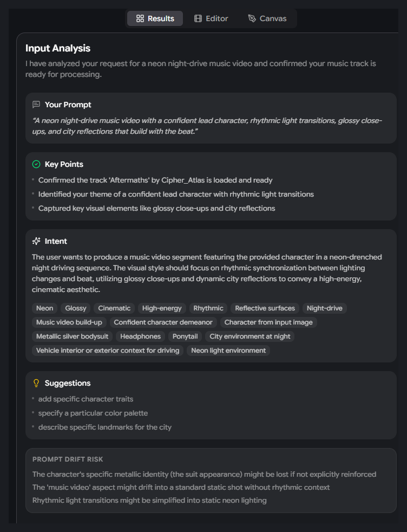Select the Metallic silver bodysuit tag
The height and width of the screenshot is (532, 407).
click(73, 336)
